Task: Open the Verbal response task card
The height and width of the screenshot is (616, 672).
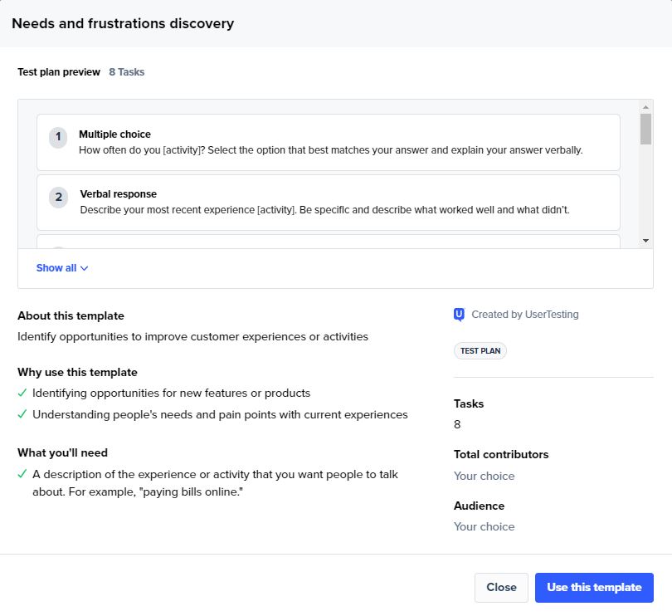Action: [329, 203]
